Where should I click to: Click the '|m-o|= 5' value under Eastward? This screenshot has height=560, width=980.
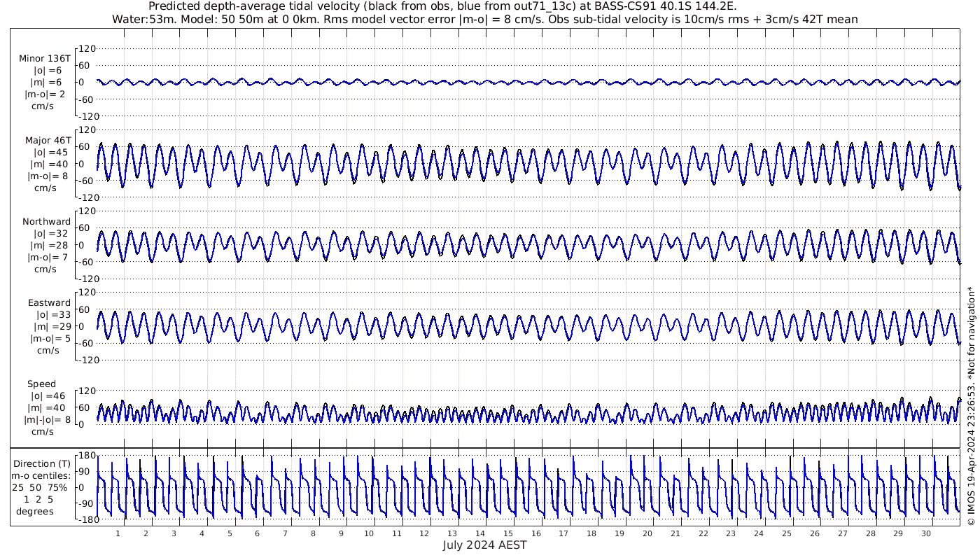tap(50, 339)
